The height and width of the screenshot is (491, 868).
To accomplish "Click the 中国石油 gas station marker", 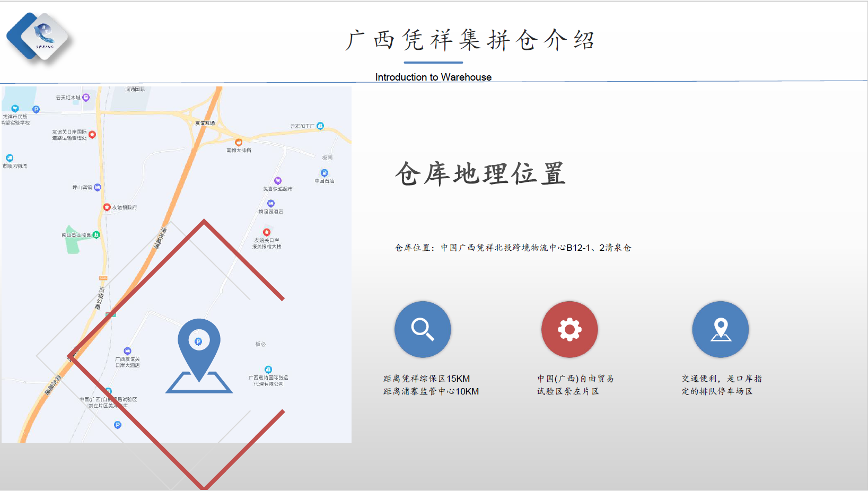I will (x=325, y=173).
